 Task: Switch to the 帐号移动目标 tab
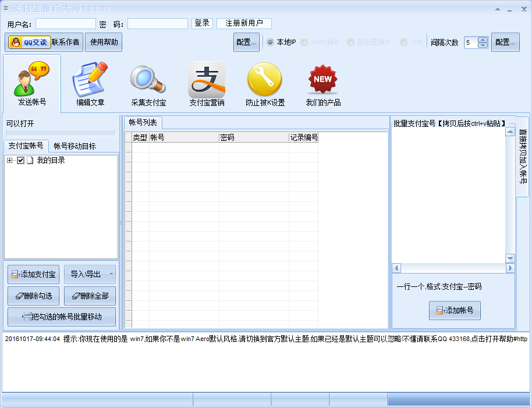pos(75,146)
